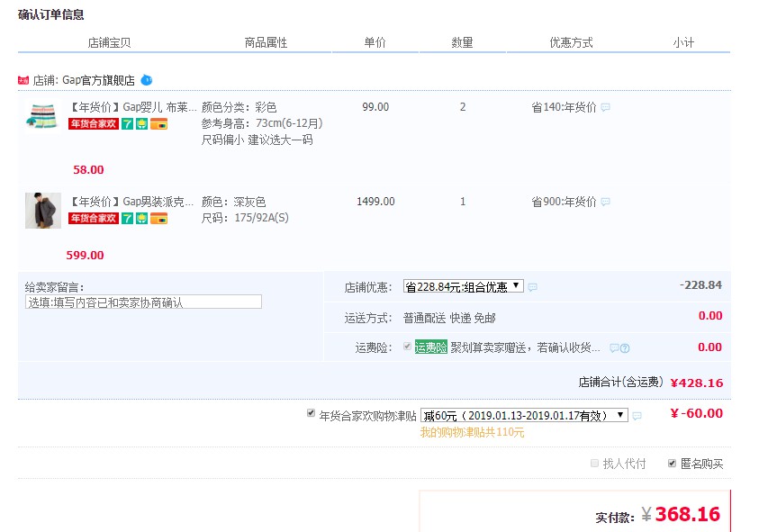Click the credit card icon for Gap婴儿 item
768x532 pixels.
click(x=158, y=124)
